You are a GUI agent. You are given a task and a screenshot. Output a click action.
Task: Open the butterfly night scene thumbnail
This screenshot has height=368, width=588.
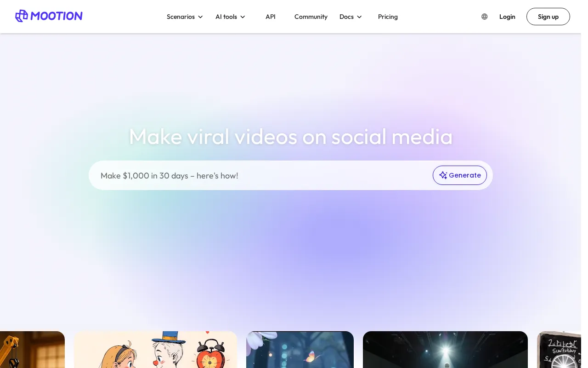point(300,350)
